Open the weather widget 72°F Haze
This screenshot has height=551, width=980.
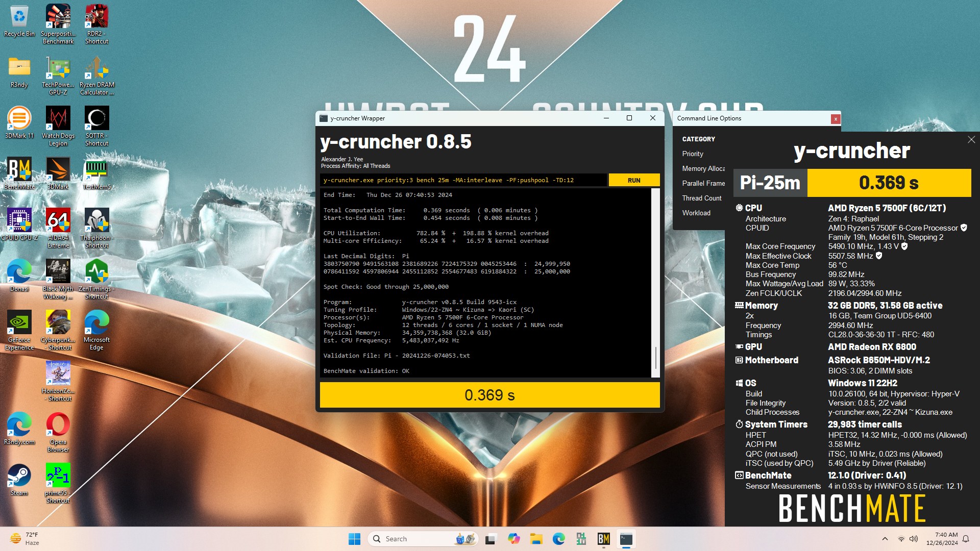coord(24,539)
